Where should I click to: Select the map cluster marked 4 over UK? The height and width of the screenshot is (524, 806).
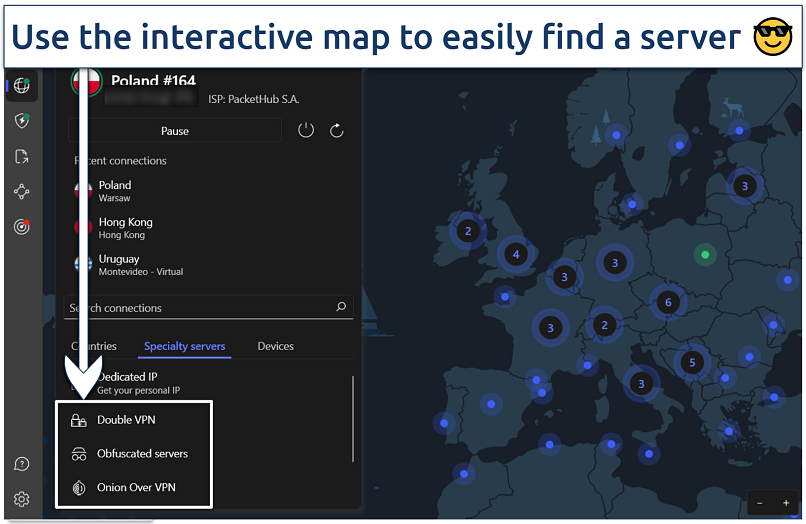(516, 254)
